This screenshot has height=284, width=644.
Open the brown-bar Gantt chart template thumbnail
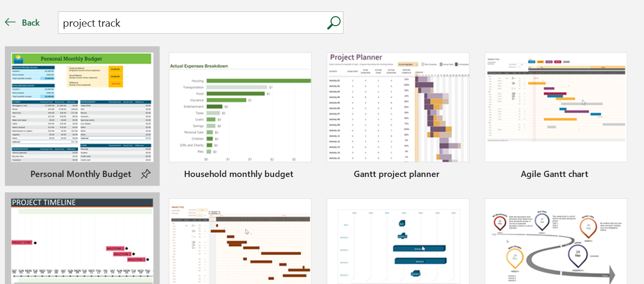tap(240, 241)
